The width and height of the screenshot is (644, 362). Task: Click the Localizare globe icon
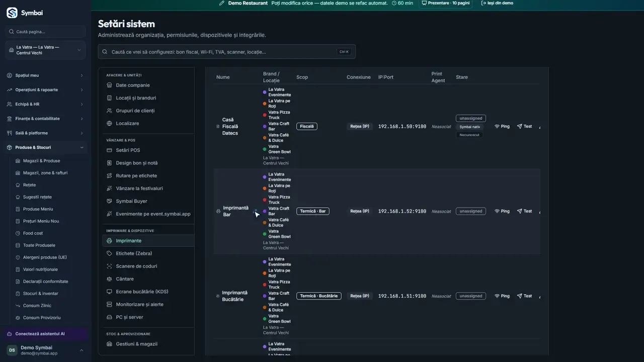[110, 123]
